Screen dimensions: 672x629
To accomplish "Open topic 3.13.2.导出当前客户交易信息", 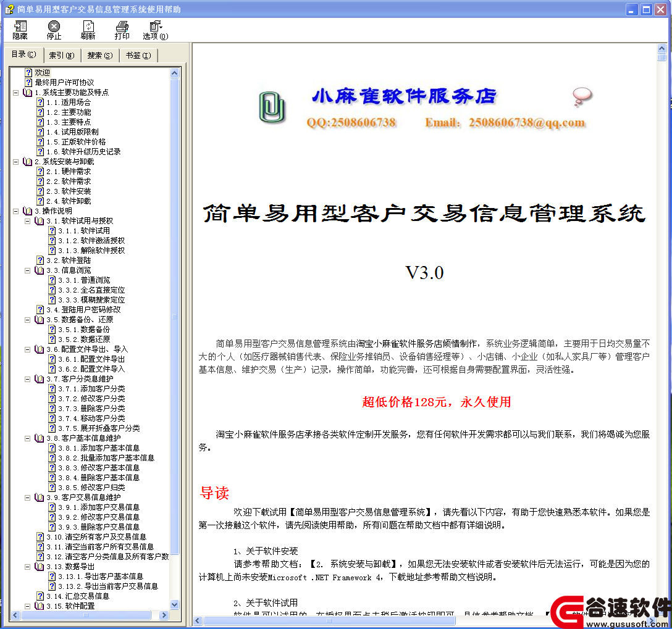I will tap(108, 586).
